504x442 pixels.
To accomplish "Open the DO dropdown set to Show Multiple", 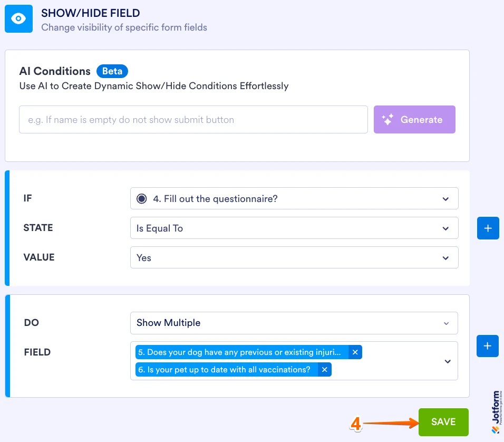I will tap(294, 323).
